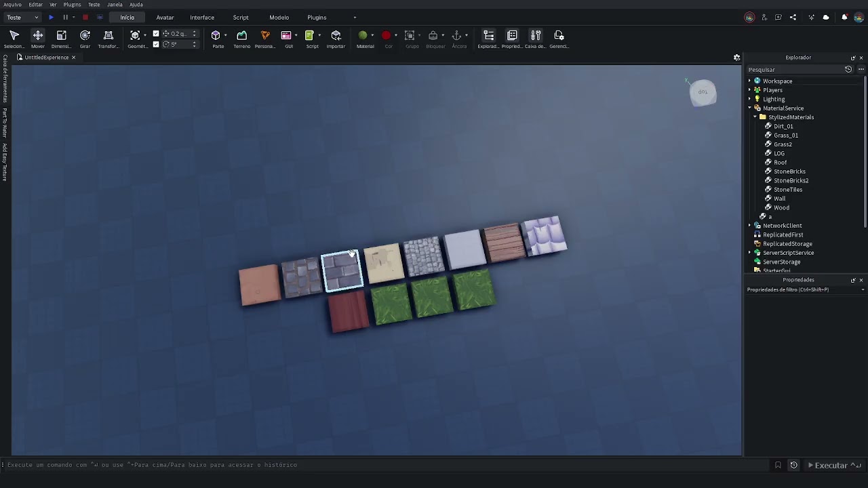The image size is (868, 488).
Task: Select the highlighted stone brick block
Action: [342, 271]
